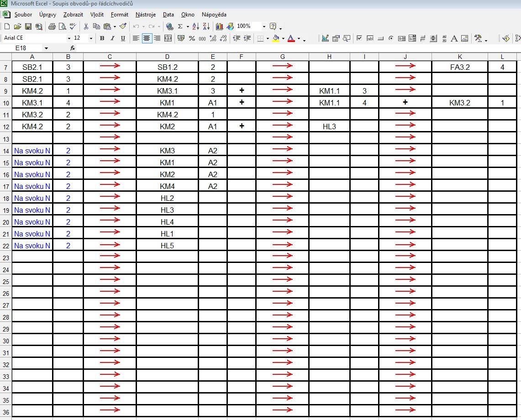Screen dimensions: 521x420
Task: Align text to the left
Action: click(x=136, y=38)
